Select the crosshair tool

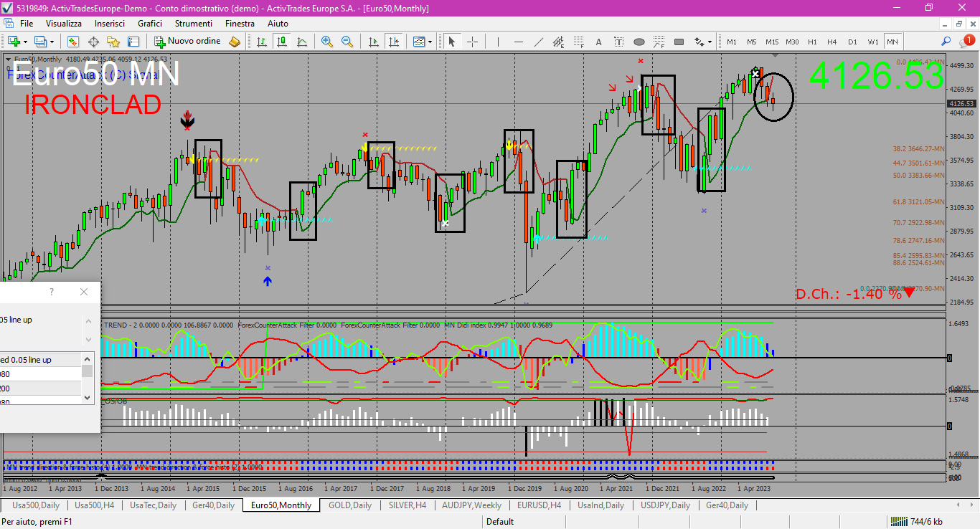[x=472, y=42]
